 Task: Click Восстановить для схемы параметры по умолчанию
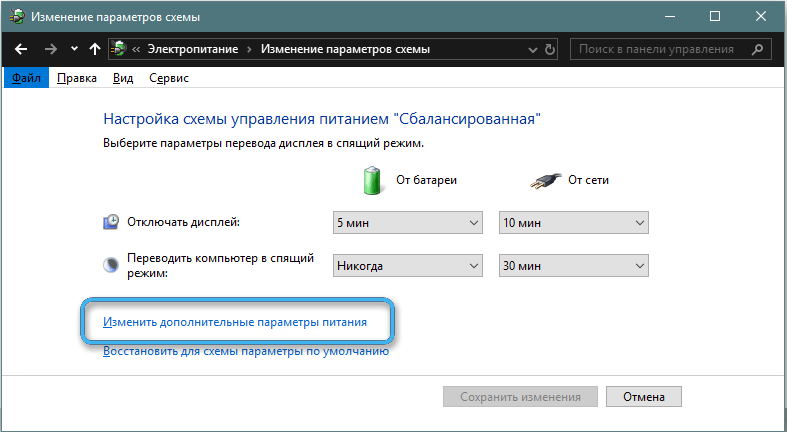(x=246, y=351)
